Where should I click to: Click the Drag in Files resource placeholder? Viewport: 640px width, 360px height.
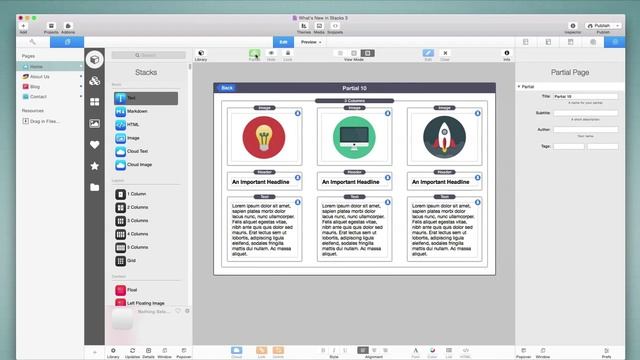tap(41, 121)
